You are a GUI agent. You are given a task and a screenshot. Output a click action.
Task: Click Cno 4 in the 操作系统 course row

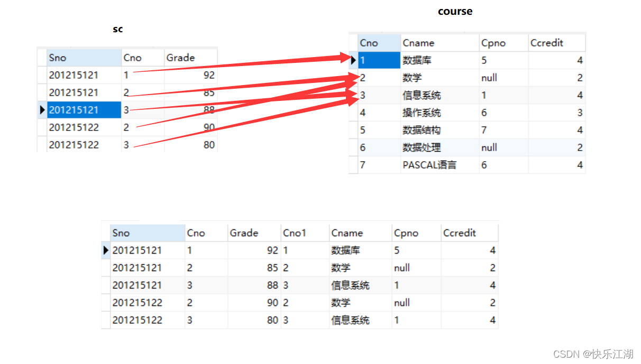379,113
